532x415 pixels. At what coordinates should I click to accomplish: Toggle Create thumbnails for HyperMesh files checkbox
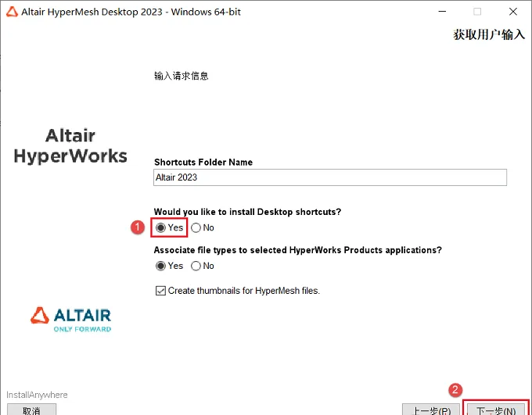[160, 291]
